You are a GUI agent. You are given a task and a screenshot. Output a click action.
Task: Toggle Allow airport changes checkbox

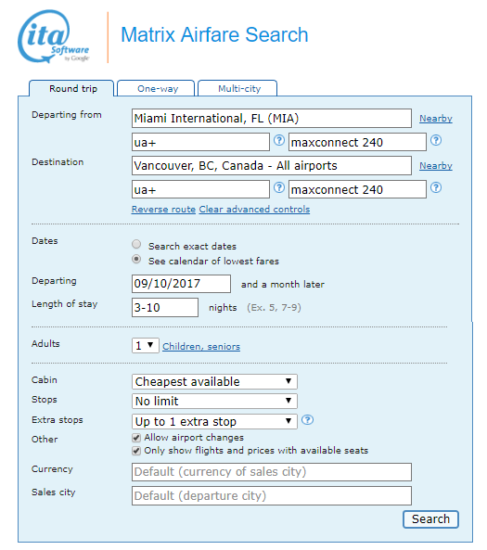tap(136, 438)
